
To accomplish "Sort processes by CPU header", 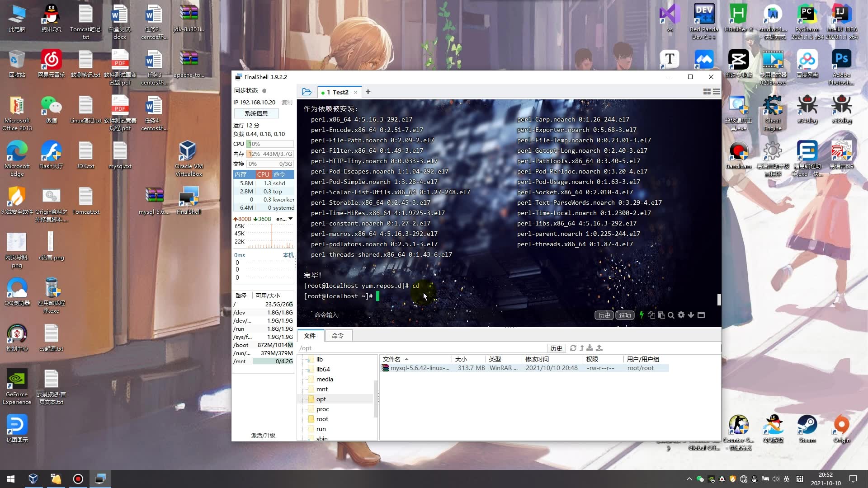I will point(263,174).
